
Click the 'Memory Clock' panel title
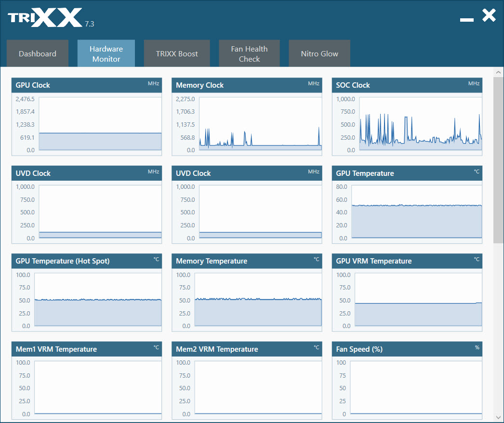click(199, 85)
